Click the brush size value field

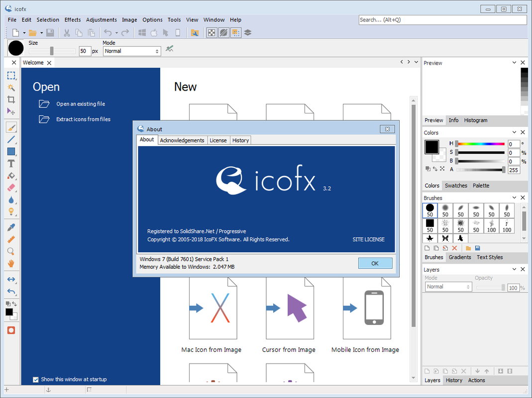click(85, 51)
